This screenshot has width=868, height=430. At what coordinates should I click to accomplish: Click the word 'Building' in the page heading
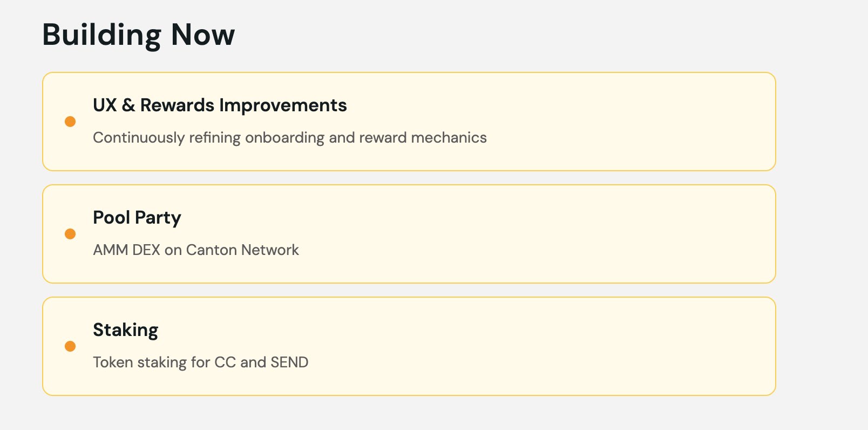(x=101, y=35)
